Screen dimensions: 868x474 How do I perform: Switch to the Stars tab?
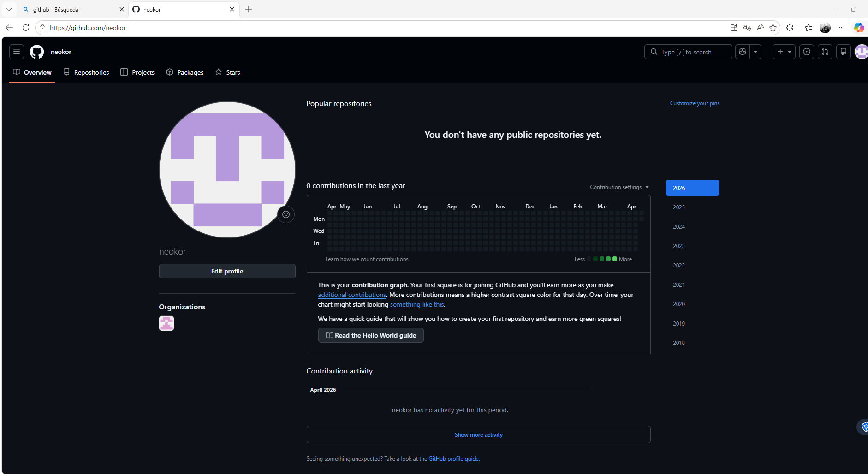tap(228, 72)
